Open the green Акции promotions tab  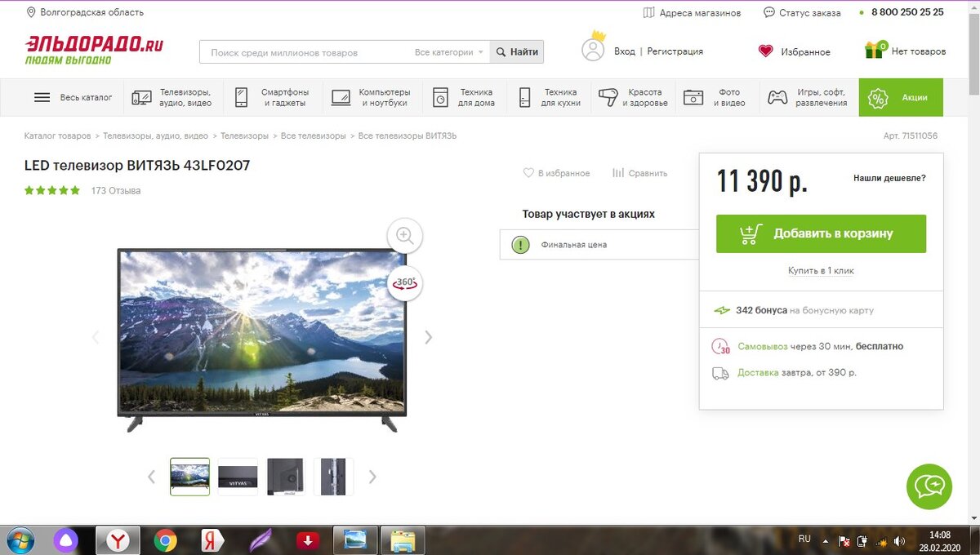(x=901, y=97)
